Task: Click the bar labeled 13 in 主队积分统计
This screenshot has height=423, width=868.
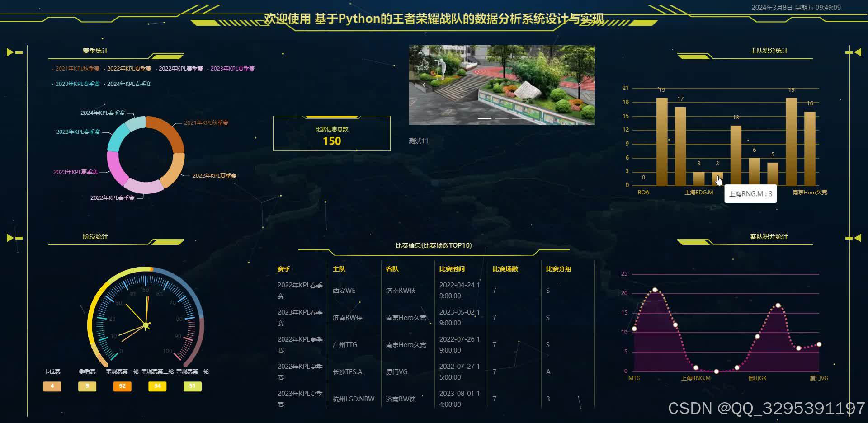Action: coord(736,155)
